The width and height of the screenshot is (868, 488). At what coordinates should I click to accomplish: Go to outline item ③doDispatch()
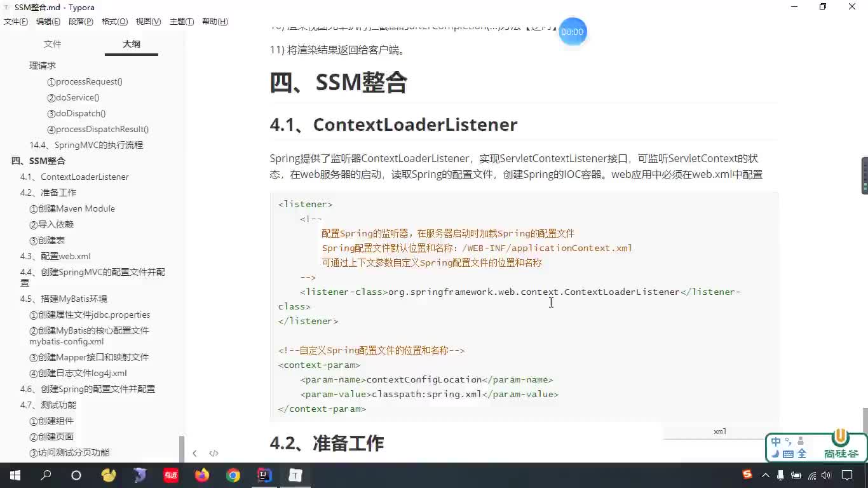coord(76,113)
